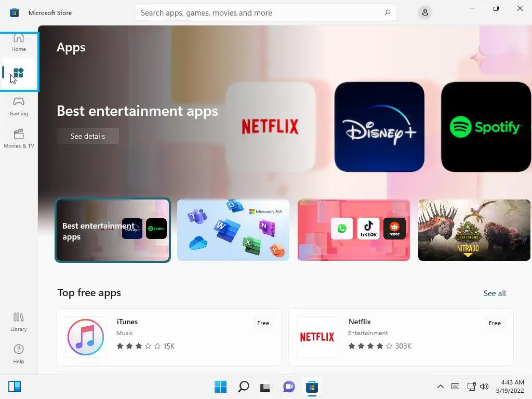Viewport: 532px width, 399px height.
Task: Open the Help section
Action: click(x=19, y=354)
